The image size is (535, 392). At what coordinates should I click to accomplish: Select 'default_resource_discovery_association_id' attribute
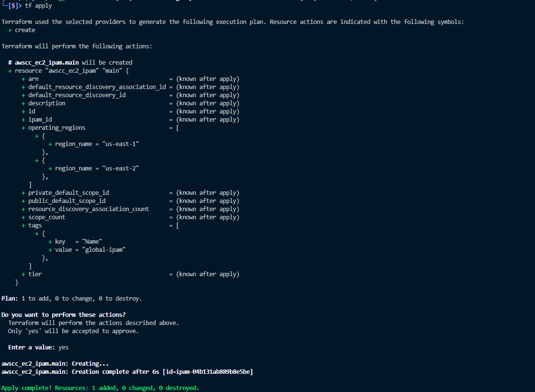click(97, 87)
